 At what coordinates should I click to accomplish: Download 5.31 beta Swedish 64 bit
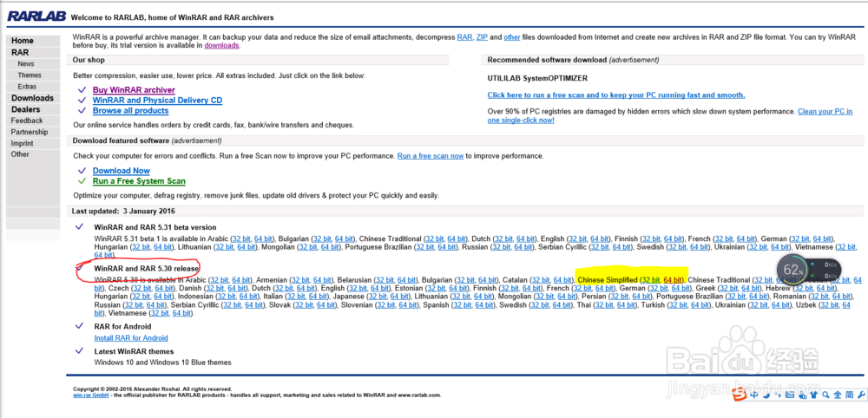click(700, 247)
